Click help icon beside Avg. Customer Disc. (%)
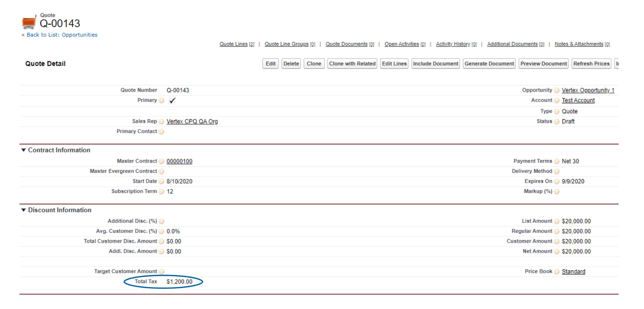Image resolution: width=644 pixels, height=309 pixels. (x=161, y=231)
